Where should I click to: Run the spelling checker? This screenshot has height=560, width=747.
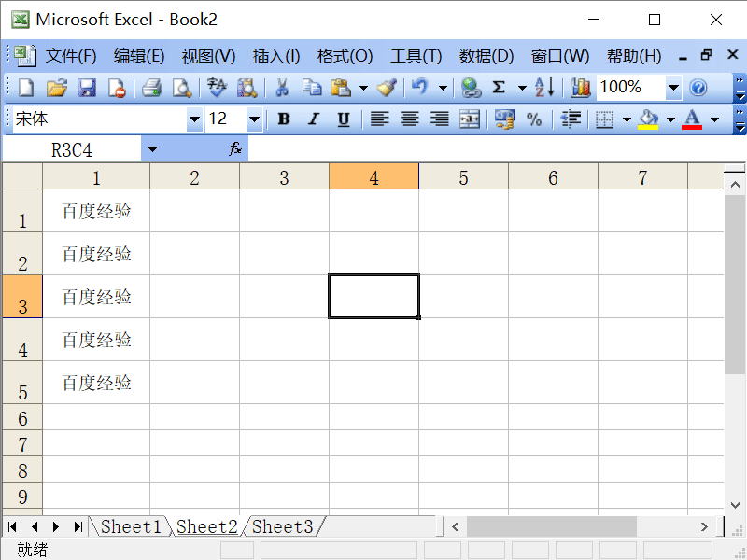[x=215, y=87]
